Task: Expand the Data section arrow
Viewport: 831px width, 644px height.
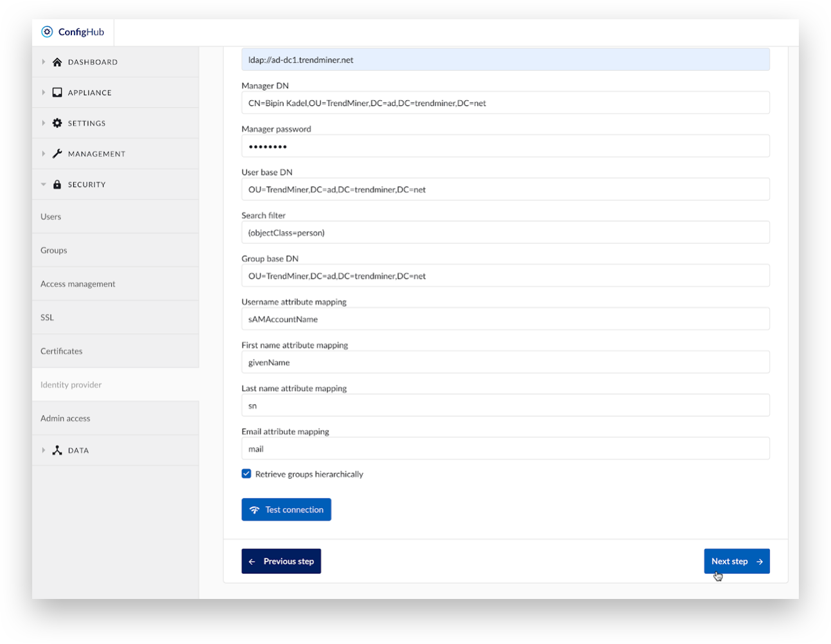Action: click(x=43, y=450)
